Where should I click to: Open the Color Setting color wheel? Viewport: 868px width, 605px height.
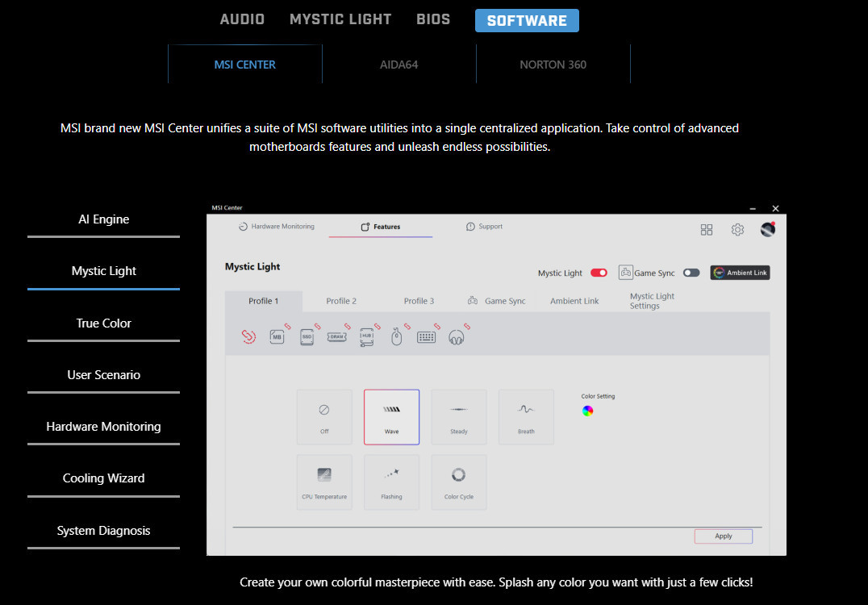pos(588,411)
